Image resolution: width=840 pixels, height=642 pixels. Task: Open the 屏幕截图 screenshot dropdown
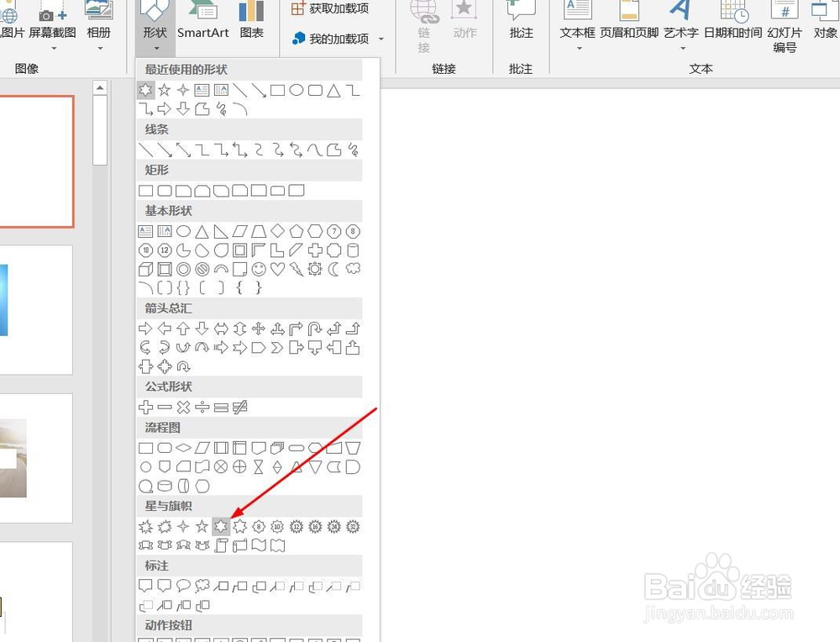[52, 27]
